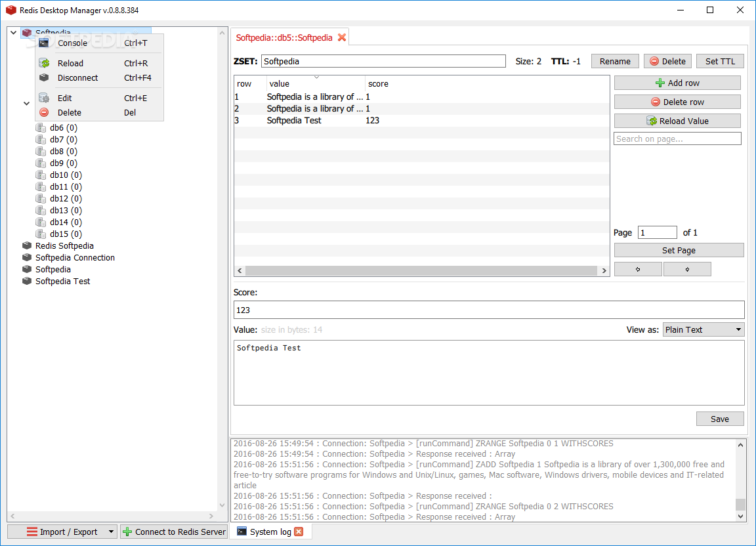The height and width of the screenshot is (546, 756).
Task: Click the Delete key button
Action: click(x=667, y=61)
